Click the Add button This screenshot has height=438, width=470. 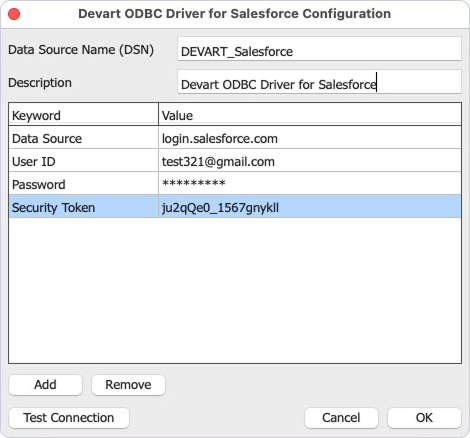45,385
